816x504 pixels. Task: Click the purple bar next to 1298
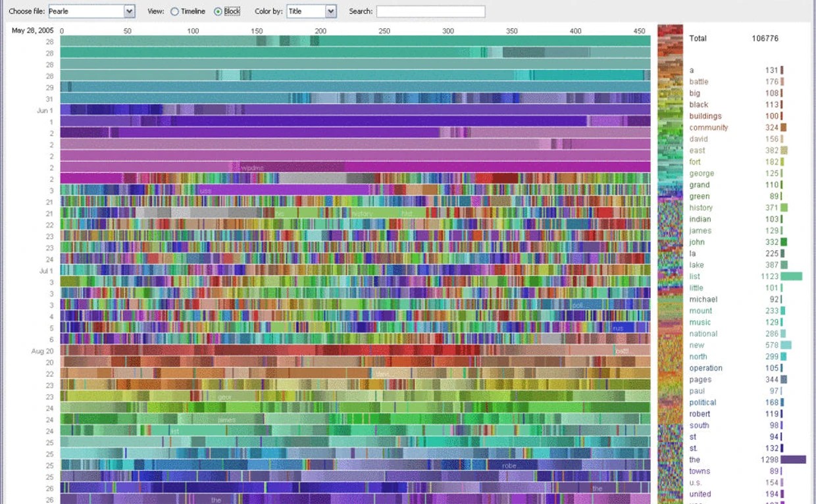pos(793,460)
